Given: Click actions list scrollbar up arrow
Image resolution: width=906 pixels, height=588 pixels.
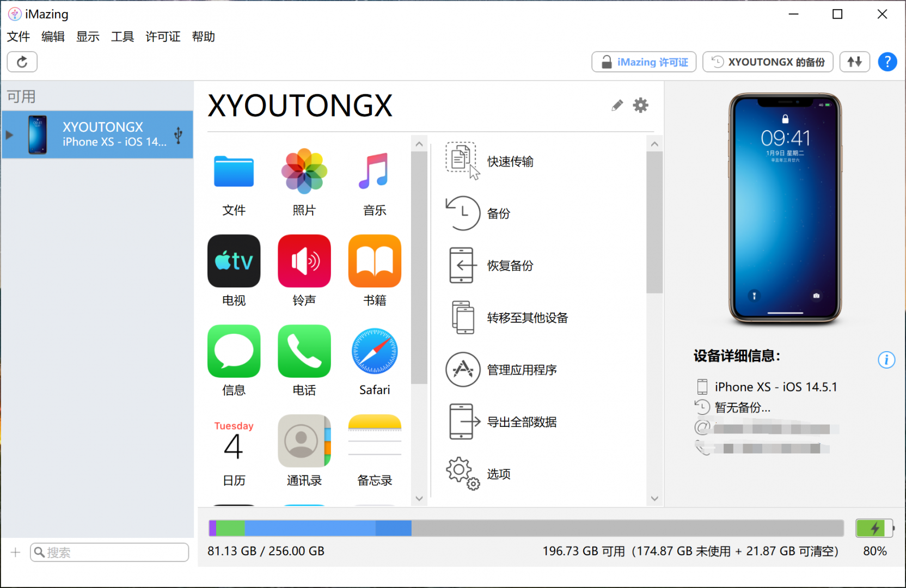Looking at the screenshot, I should pos(654,144).
